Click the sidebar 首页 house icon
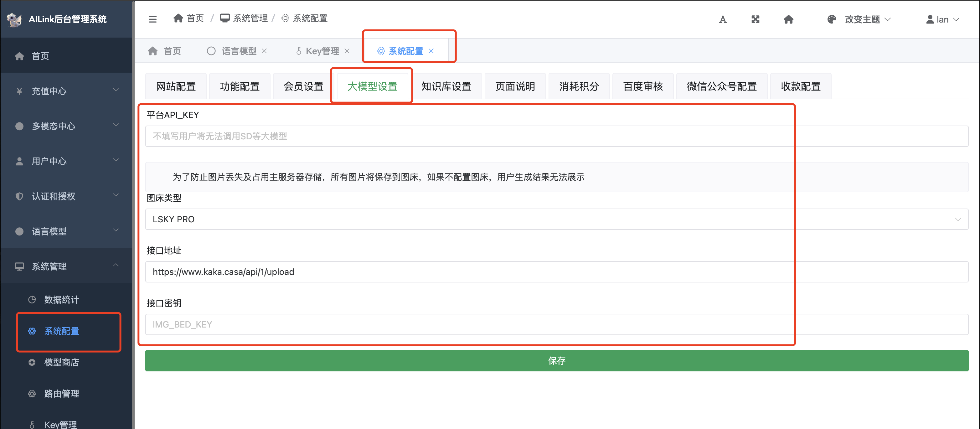 click(x=19, y=56)
